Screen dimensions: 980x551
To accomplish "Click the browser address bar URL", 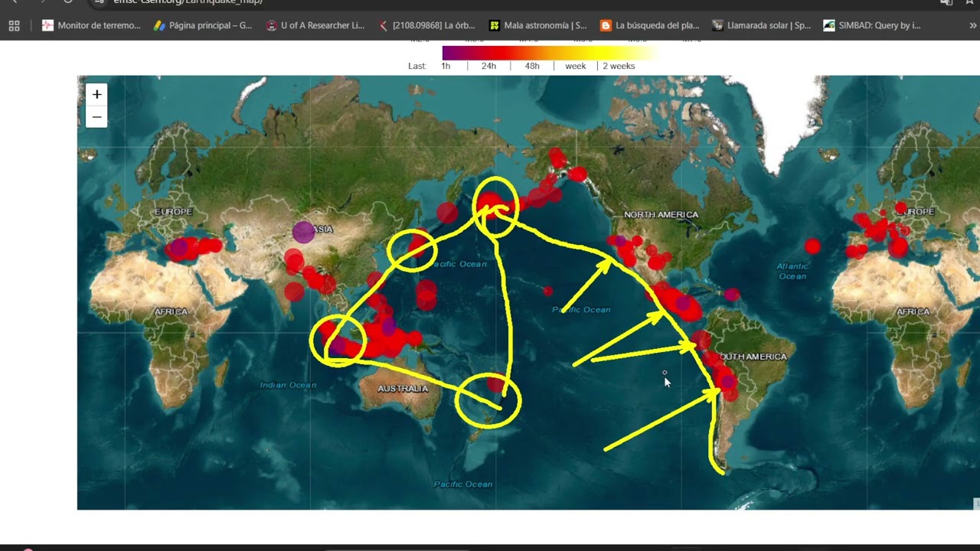I will tap(188, 2).
